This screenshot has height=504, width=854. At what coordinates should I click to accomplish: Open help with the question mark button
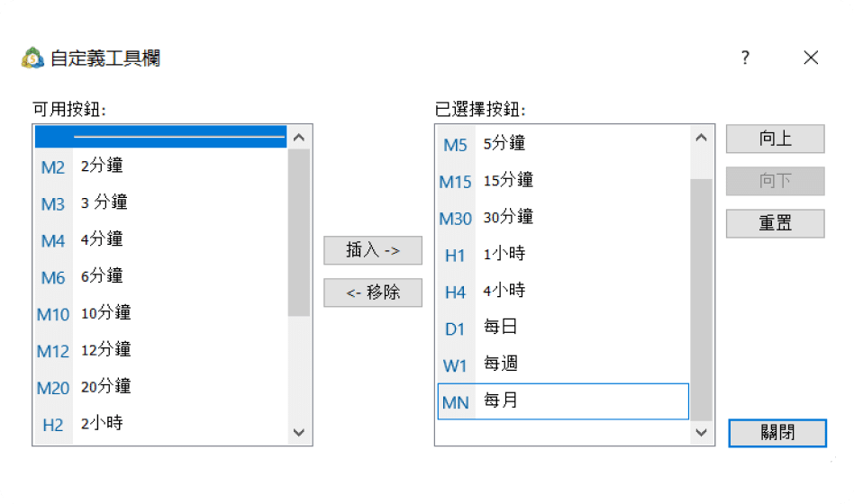pos(745,58)
